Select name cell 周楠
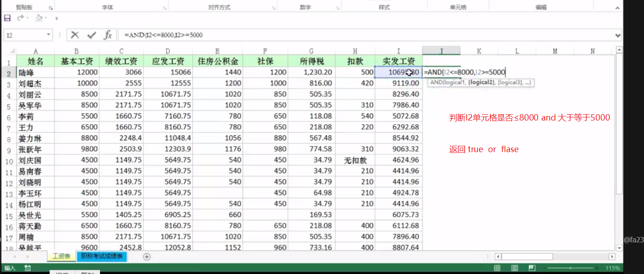Image resolution: width=644 pixels, height=274 pixels. 36,237
